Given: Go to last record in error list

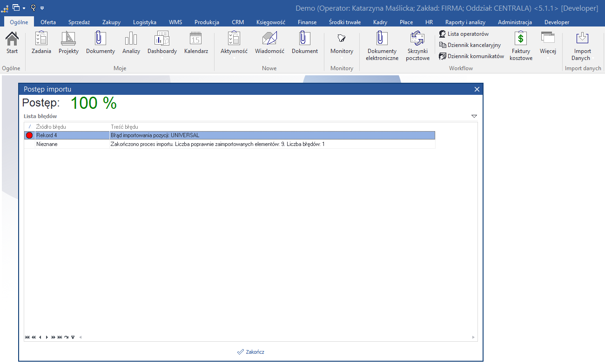Looking at the screenshot, I should pos(60,337).
